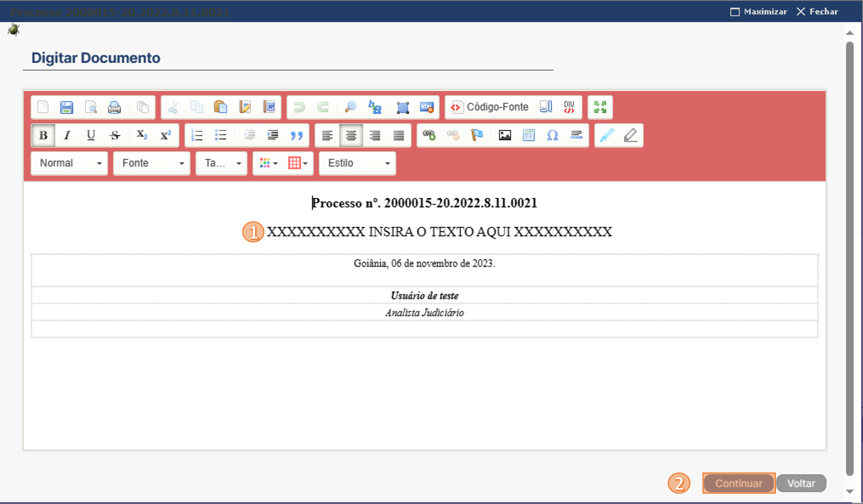Insert a horizontal line
Image resolution: width=863 pixels, height=504 pixels.
tap(576, 135)
